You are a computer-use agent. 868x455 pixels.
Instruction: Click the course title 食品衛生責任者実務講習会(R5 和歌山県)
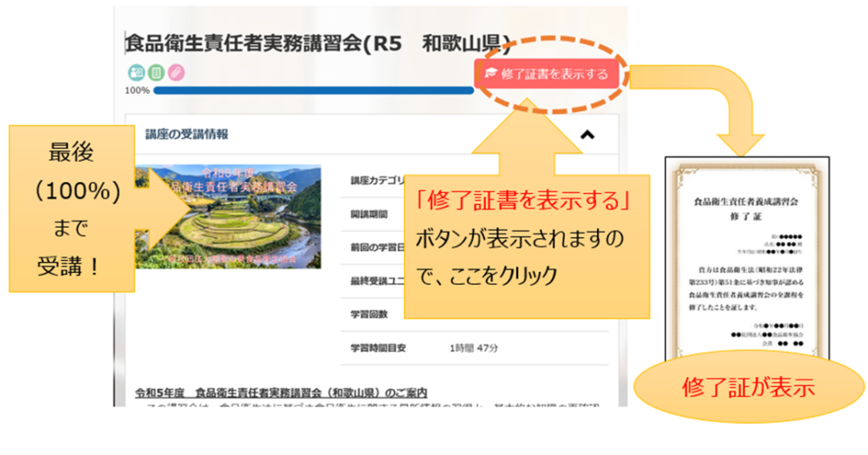318,43
